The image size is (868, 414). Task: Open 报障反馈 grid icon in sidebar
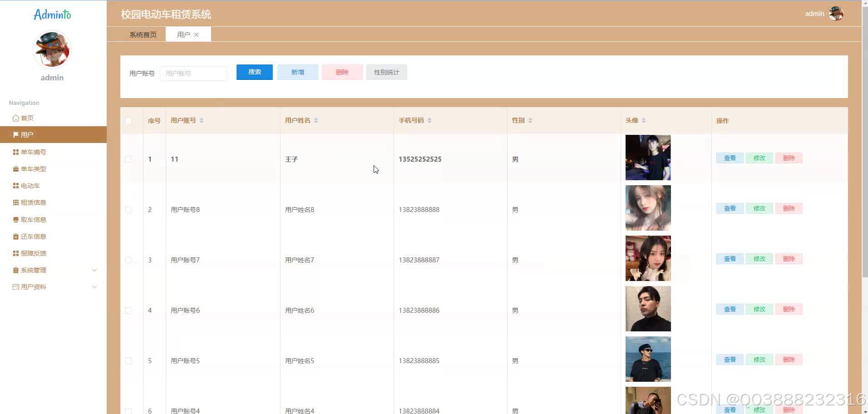tap(16, 253)
